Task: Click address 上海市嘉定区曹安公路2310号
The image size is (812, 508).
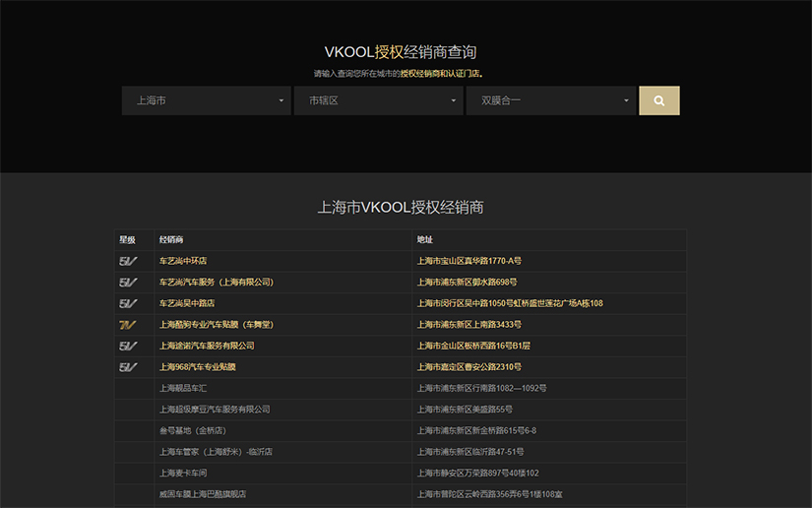Action: tap(469, 367)
